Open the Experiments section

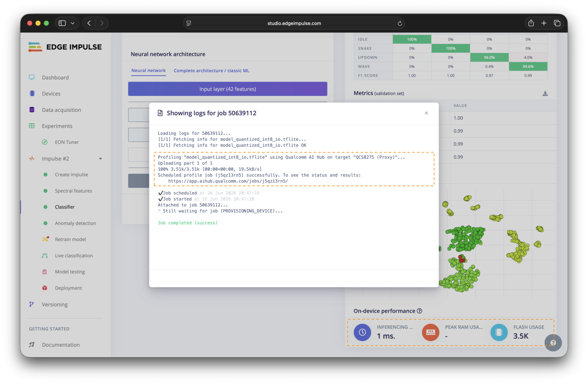tap(57, 126)
